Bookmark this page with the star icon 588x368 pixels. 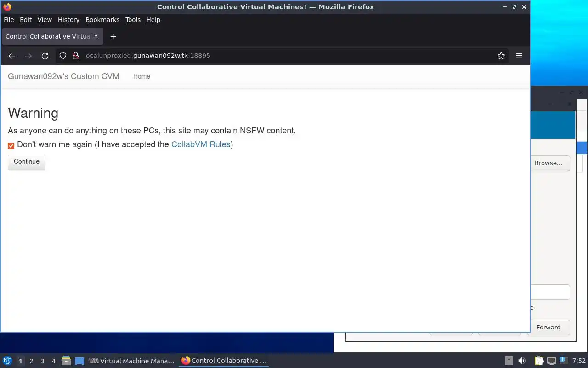501,56
